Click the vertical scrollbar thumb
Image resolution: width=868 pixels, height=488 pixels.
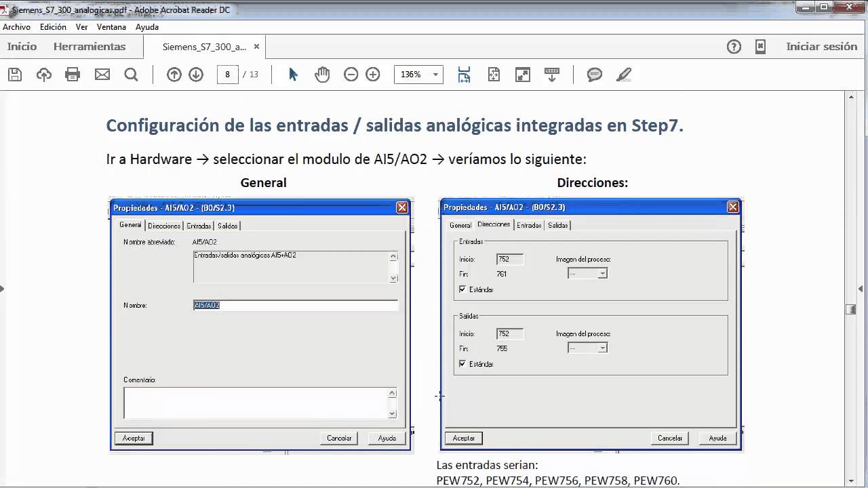point(851,309)
